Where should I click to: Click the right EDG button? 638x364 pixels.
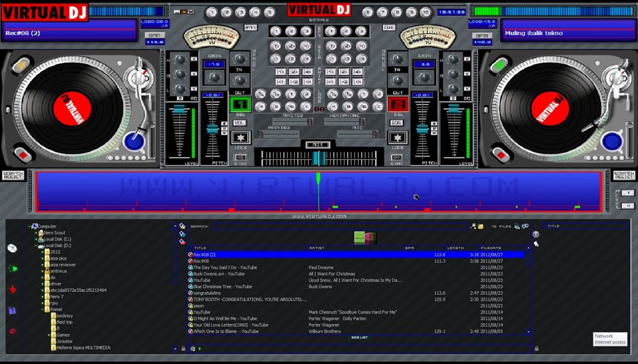point(397,123)
